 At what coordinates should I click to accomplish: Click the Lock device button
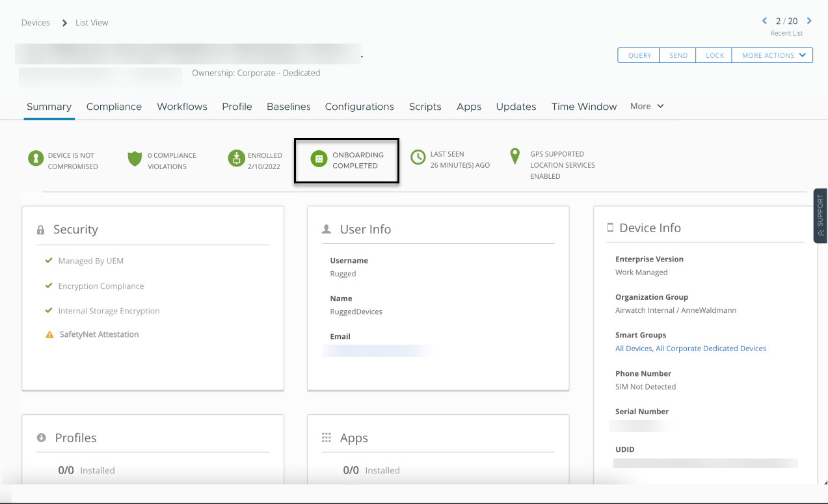pyautogui.click(x=714, y=55)
